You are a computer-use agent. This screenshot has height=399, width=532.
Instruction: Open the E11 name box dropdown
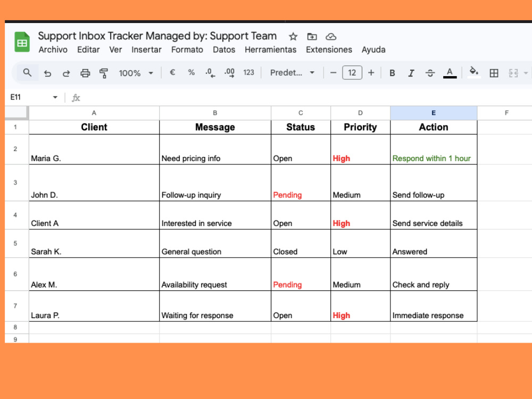click(55, 97)
